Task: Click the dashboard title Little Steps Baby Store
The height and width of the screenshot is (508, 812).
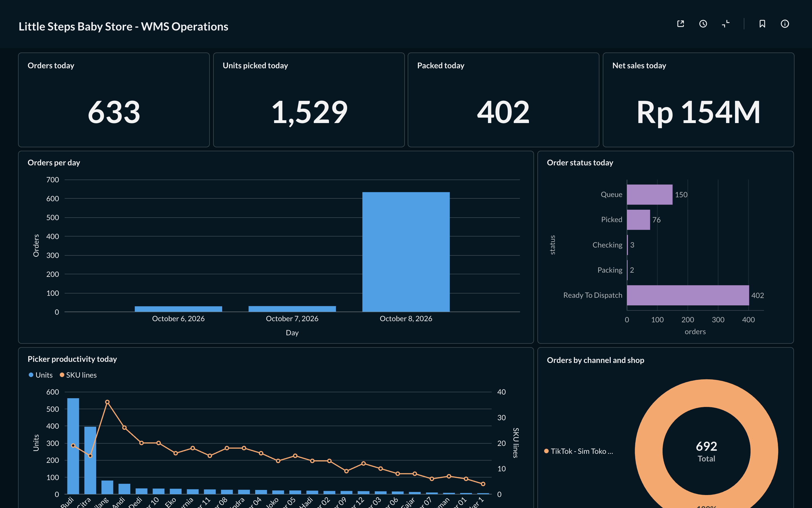Action: coord(123,27)
